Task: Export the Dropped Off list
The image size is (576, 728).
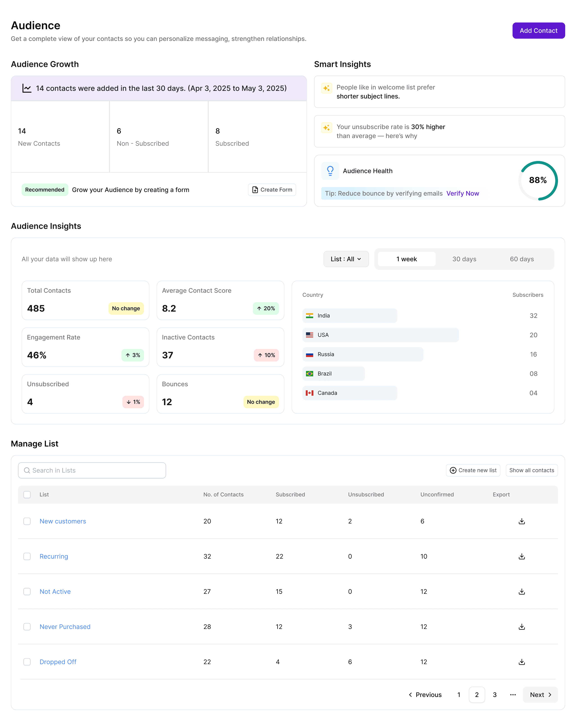Action: pyautogui.click(x=521, y=662)
